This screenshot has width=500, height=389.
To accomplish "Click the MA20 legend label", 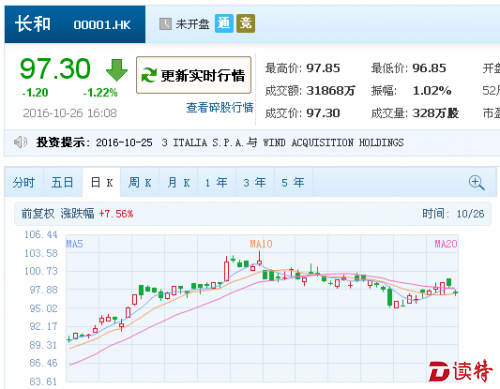I will pyautogui.click(x=446, y=244).
